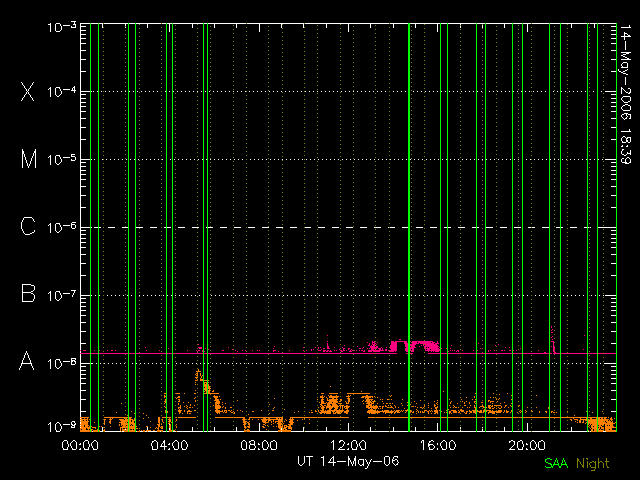Click the 10^-9 y-axis value
The image size is (640, 480).
tap(62, 427)
